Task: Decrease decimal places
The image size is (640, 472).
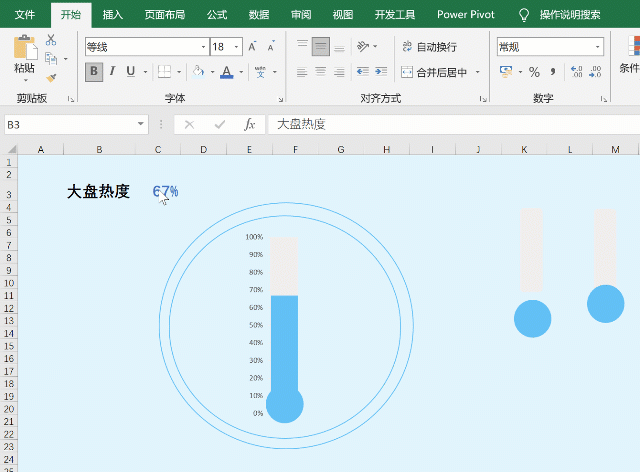Action: (x=596, y=72)
